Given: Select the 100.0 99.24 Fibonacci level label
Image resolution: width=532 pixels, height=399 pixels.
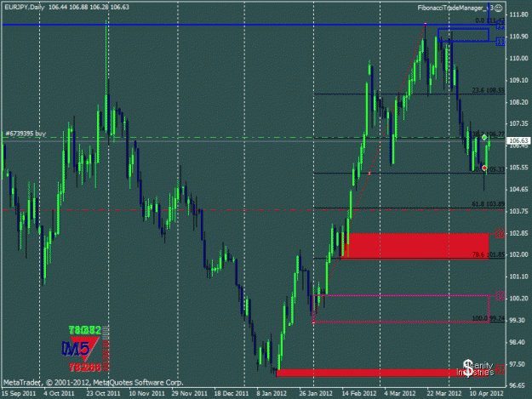Looking at the screenshot, I should [x=489, y=319].
